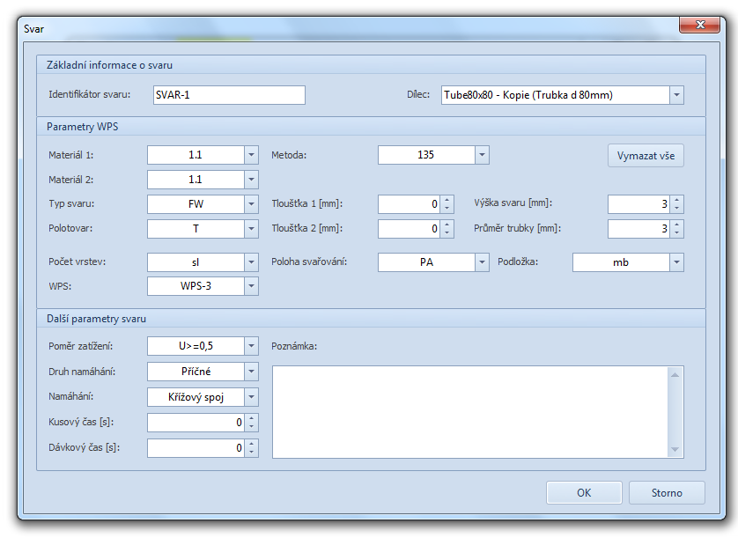The width and height of the screenshot is (738, 560).
Task: Click inside the Poznámka text area
Action: (470, 412)
